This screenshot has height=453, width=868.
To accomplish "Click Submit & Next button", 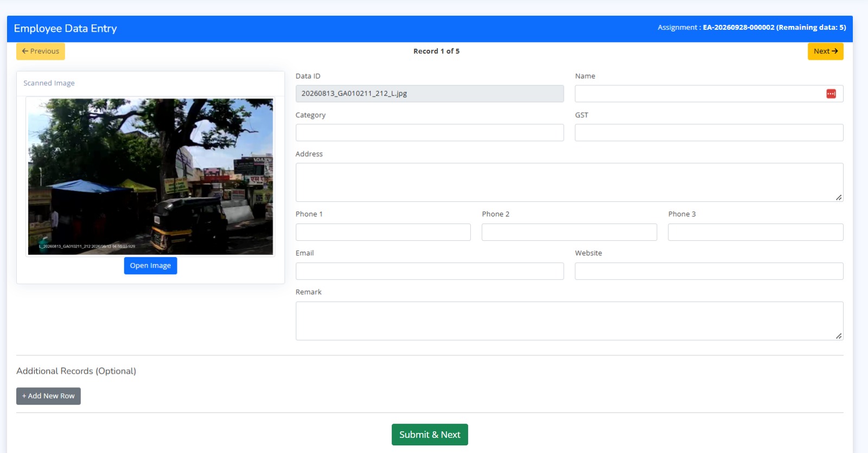I will click(430, 435).
